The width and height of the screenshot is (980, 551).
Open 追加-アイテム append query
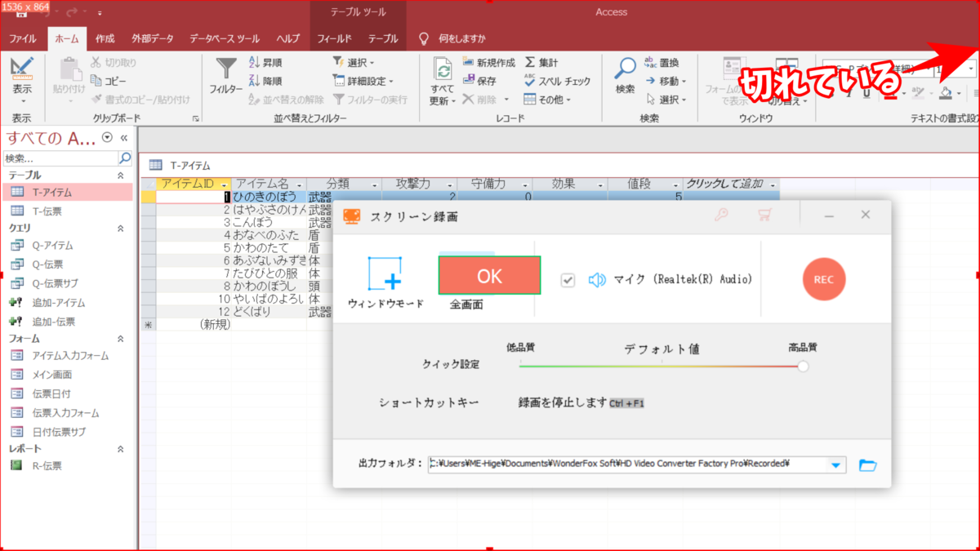tap(59, 303)
